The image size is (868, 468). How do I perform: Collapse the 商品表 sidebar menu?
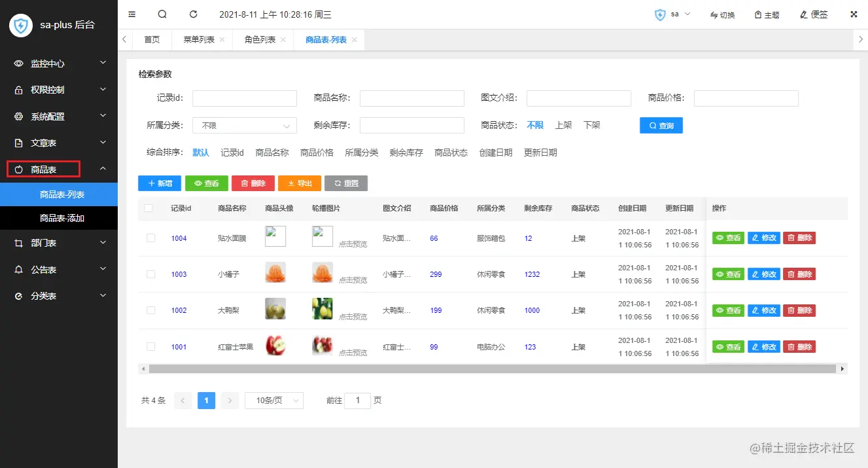[x=59, y=170]
